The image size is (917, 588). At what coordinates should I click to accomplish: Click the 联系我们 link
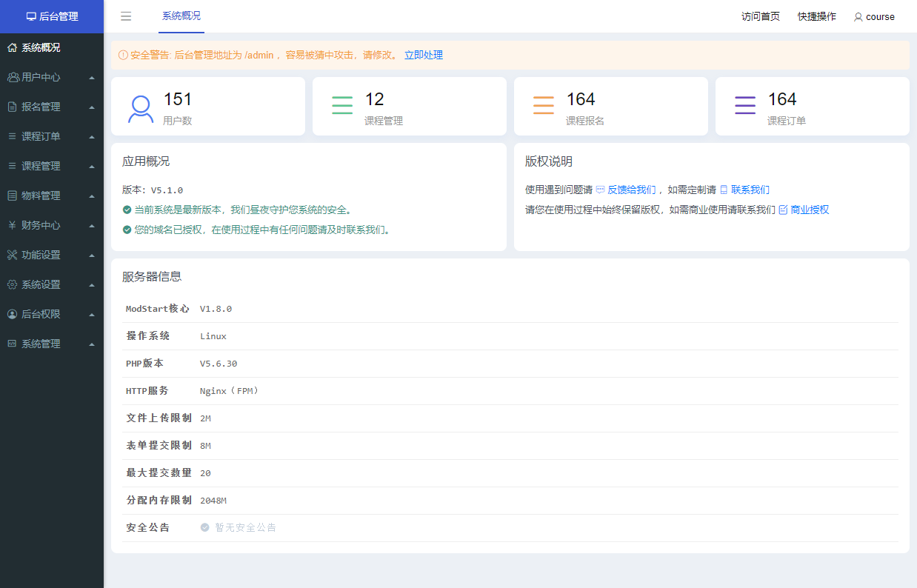(x=750, y=190)
